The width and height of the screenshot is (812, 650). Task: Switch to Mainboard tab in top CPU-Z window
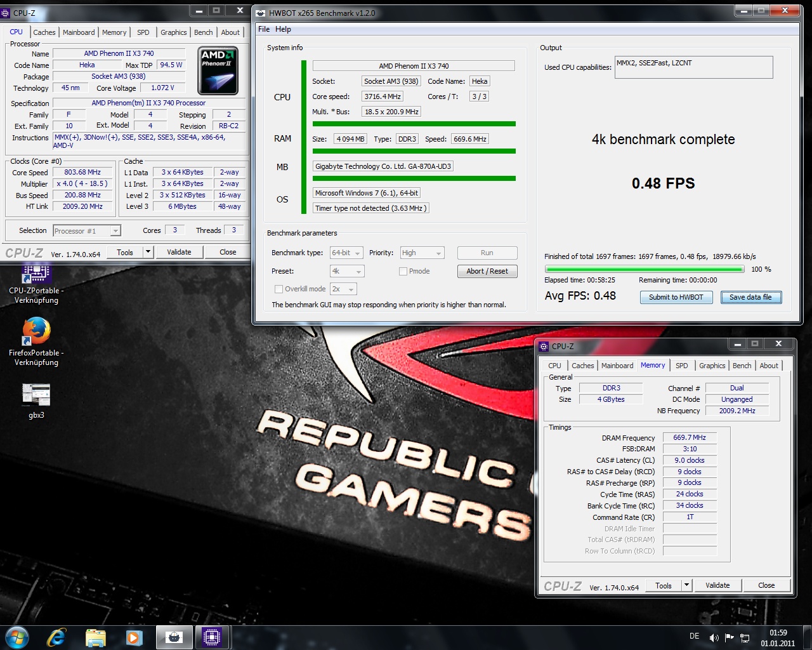click(x=79, y=32)
